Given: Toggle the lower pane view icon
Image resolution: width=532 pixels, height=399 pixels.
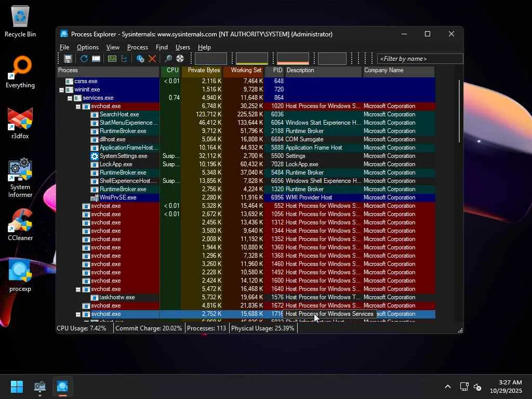Looking at the screenshot, I should [x=96, y=59].
